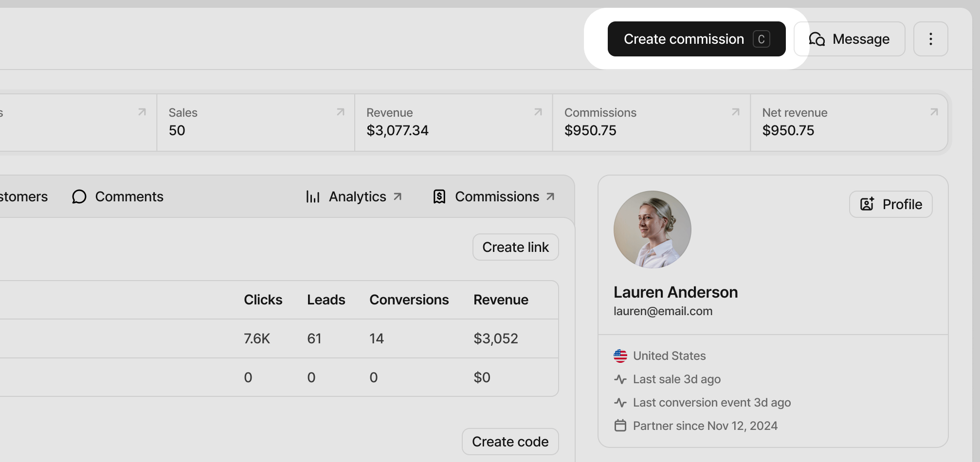Click the Analytics bar chart icon
Screen dimensions: 980x462
[x=313, y=196]
